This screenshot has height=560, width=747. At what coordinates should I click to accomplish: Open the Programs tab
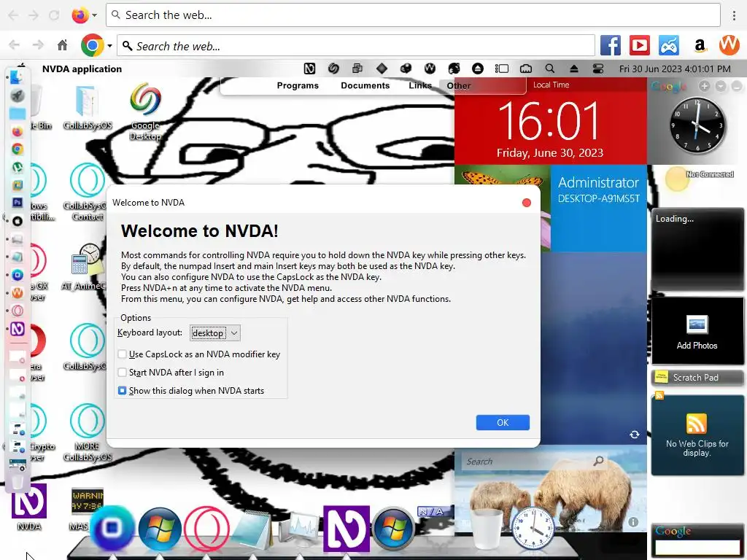click(298, 86)
